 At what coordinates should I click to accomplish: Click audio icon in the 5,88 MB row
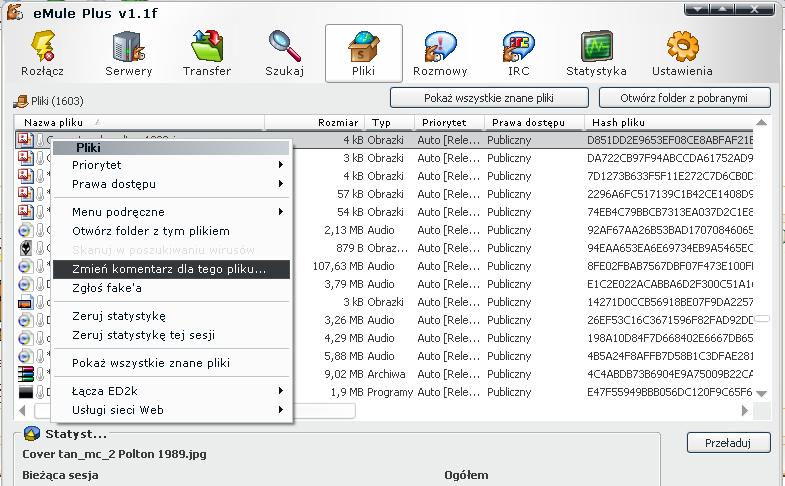click(25, 356)
